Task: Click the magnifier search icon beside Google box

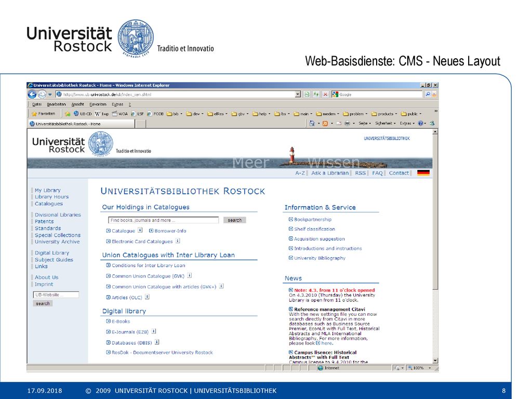Action: pyautogui.click(x=428, y=95)
